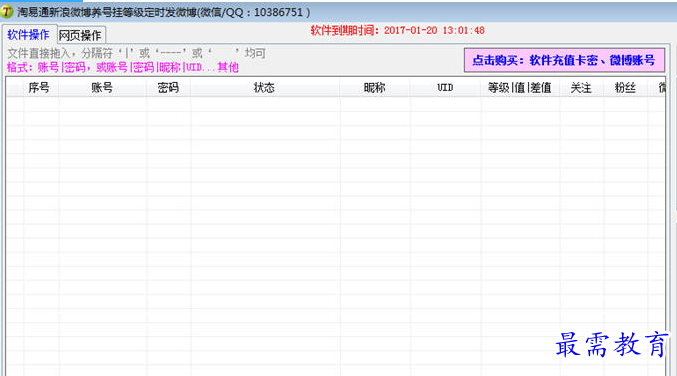Viewport: 677px width, 376px height.
Task: Switch to the 软件操作 tab
Action: [28, 35]
